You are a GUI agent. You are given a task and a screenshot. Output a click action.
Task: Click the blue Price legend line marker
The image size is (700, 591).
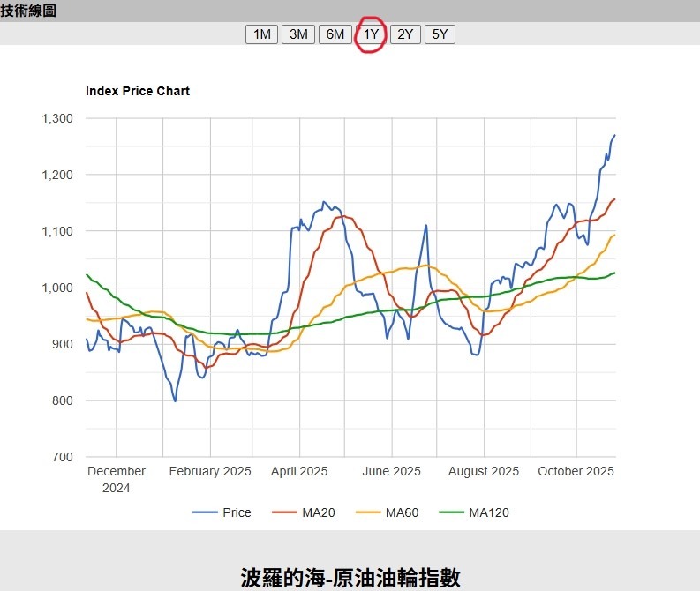(x=205, y=512)
